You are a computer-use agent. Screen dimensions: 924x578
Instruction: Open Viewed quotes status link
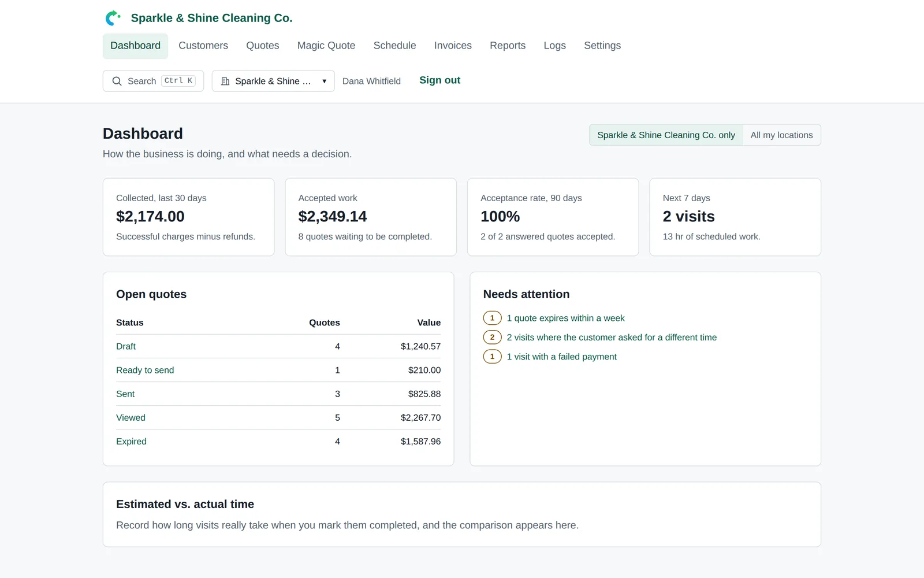[x=131, y=417]
